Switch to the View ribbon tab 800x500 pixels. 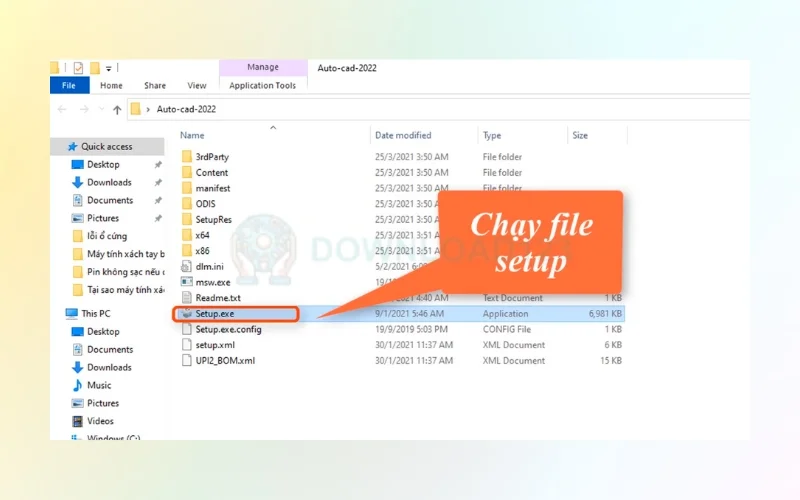click(x=197, y=86)
